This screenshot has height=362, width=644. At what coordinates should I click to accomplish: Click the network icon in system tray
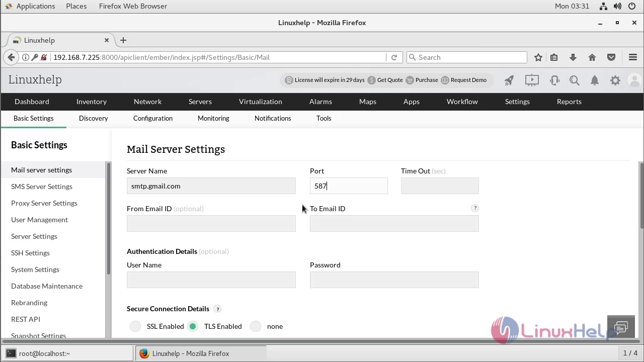tap(603, 6)
